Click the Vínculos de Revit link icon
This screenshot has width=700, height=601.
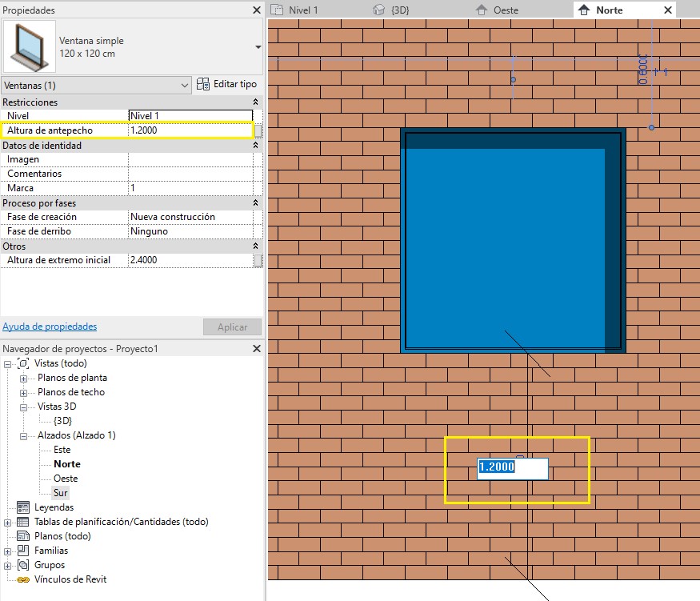click(x=23, y=579)
